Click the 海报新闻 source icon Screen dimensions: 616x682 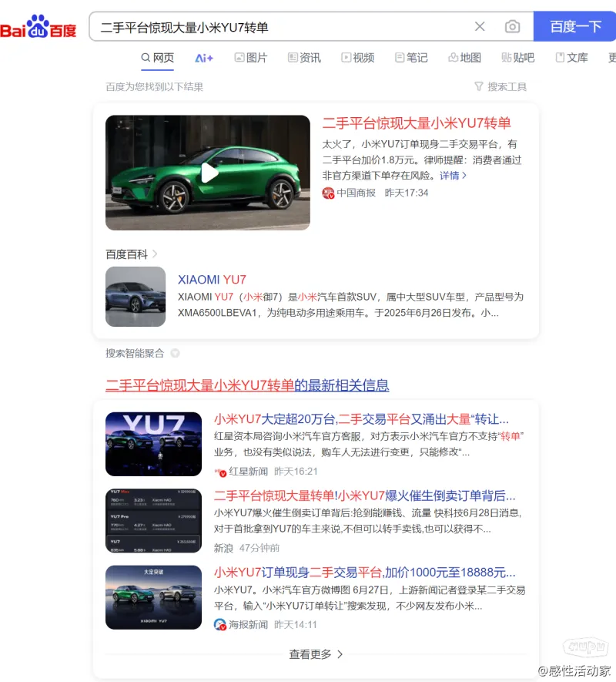tap(220, 625)
